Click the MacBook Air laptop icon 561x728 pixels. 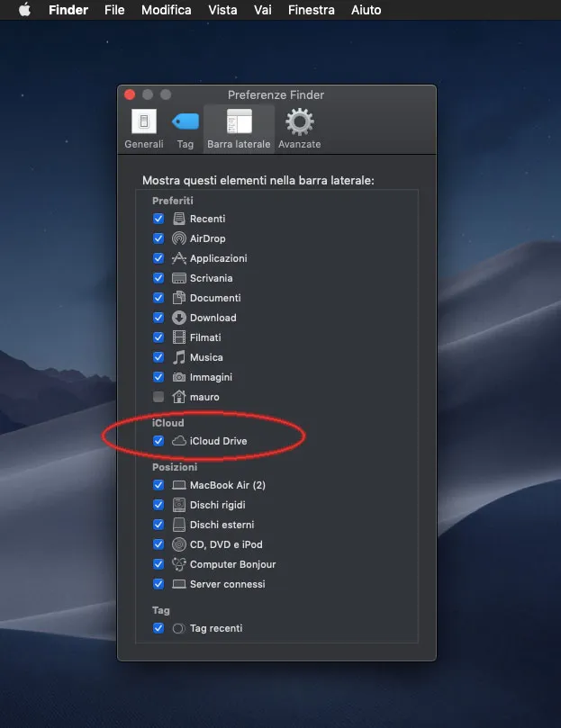tap(179, 485)
